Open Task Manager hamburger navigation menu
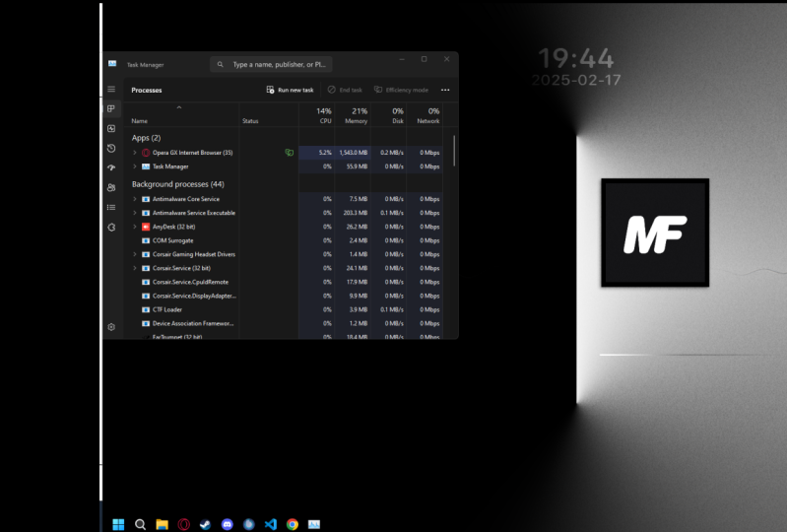Image resolution: width=787 pixels, height=532 pixels. coord(111,90)
